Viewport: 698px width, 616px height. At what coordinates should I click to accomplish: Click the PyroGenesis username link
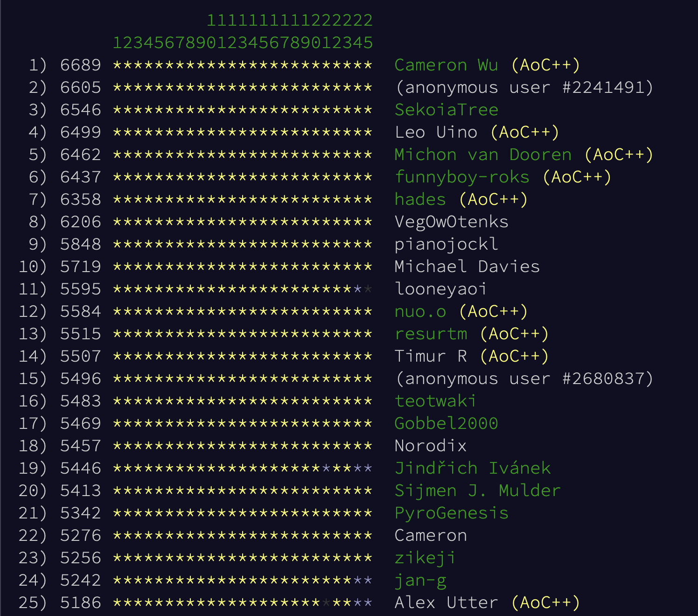(451, 513)
